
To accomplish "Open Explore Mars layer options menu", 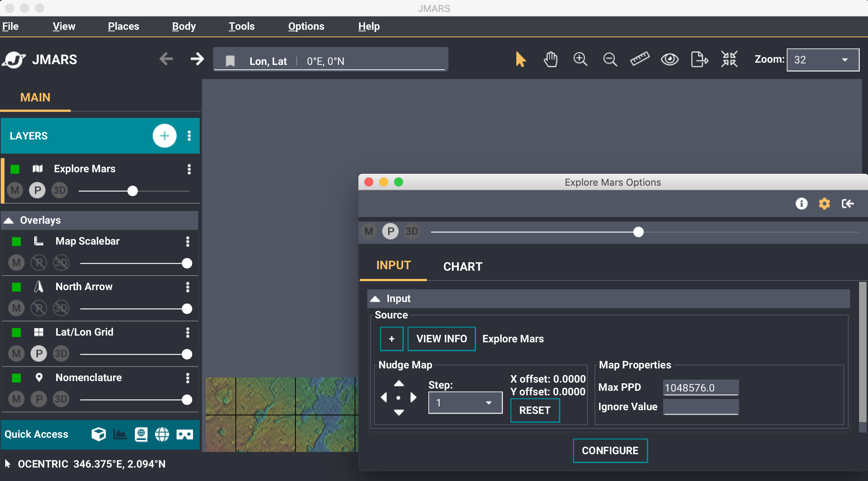I will (189, 169).
